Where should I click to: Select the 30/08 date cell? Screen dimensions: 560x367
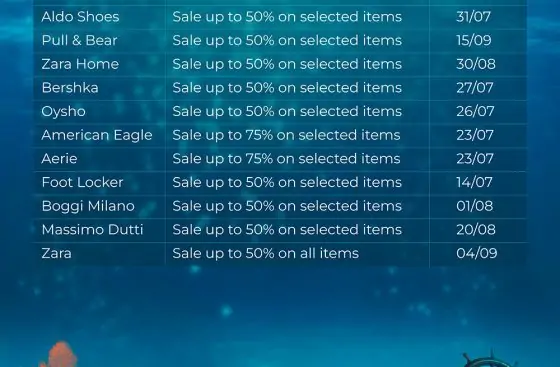click(x=476, y=64)
